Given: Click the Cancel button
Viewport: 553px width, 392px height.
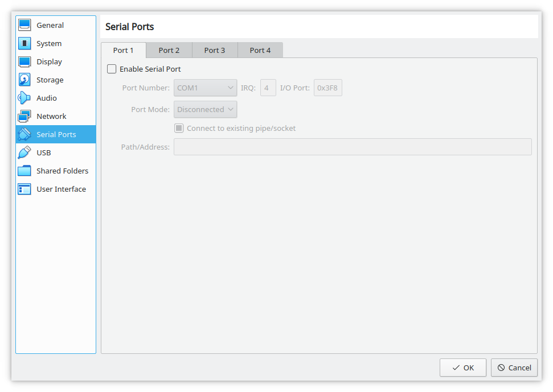Looking at the screenshot, I should (x=514, y=368).
